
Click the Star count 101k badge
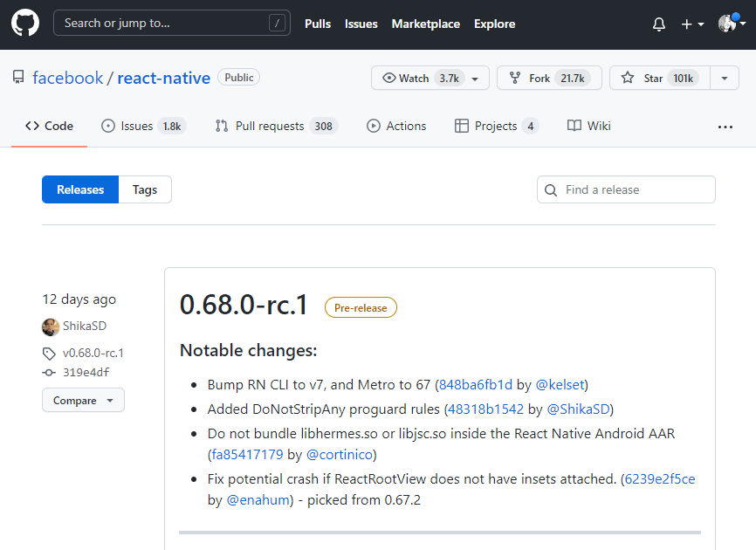coord(683,78)
